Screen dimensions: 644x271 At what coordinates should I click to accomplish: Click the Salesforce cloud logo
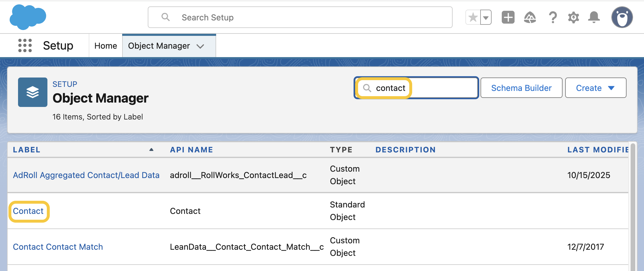[28, 17]
